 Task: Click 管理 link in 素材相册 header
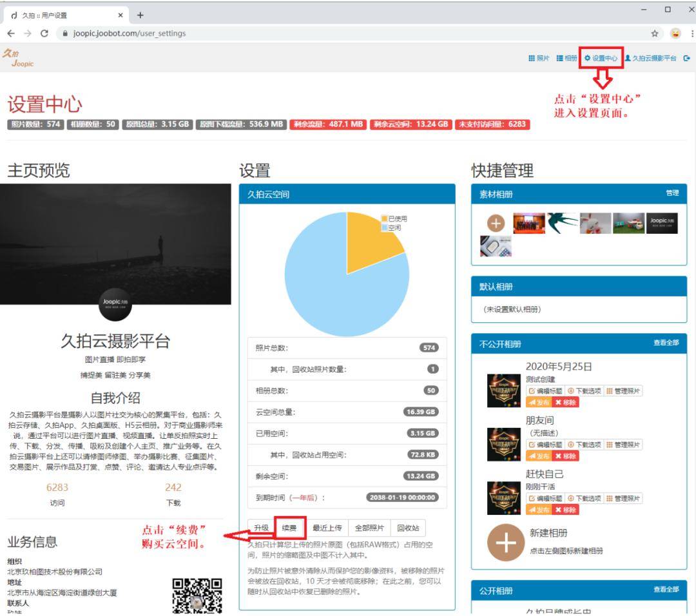click(x=672, y=193)
